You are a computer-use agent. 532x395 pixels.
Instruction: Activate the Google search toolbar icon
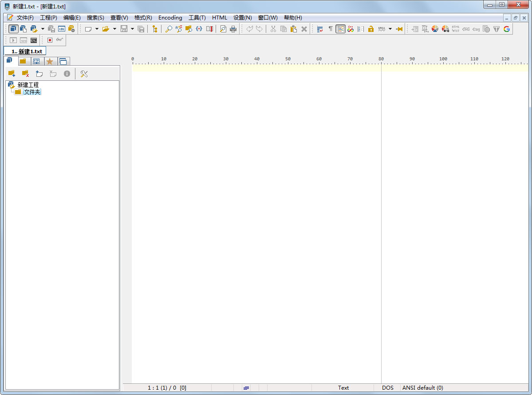(506, 29)
